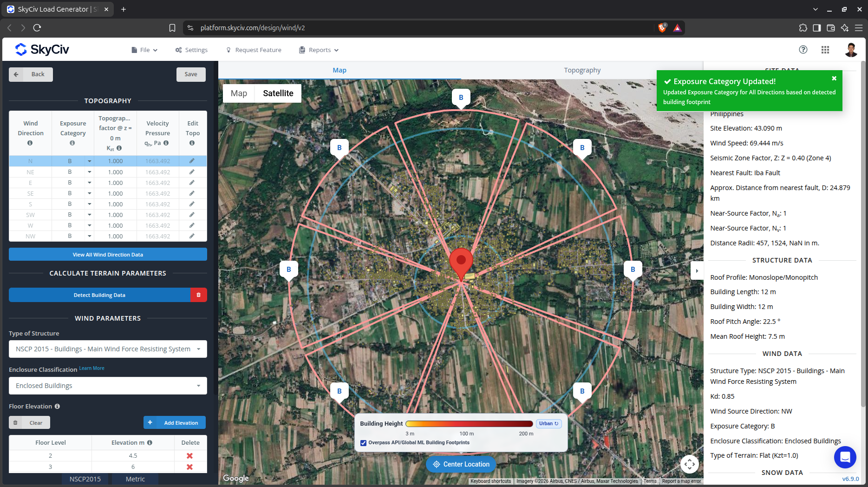
Task: Open Request Feature
Action: pos(254,50)
